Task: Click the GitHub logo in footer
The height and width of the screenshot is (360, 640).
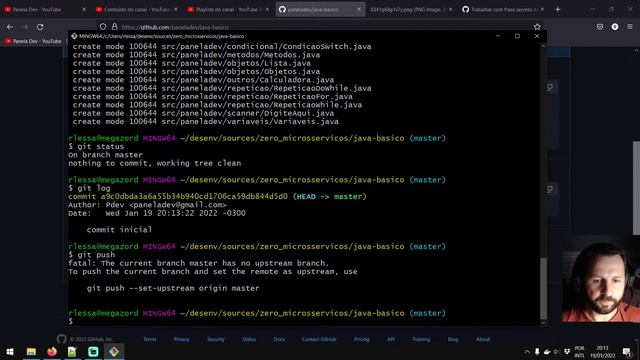Action: pos(62,339)
